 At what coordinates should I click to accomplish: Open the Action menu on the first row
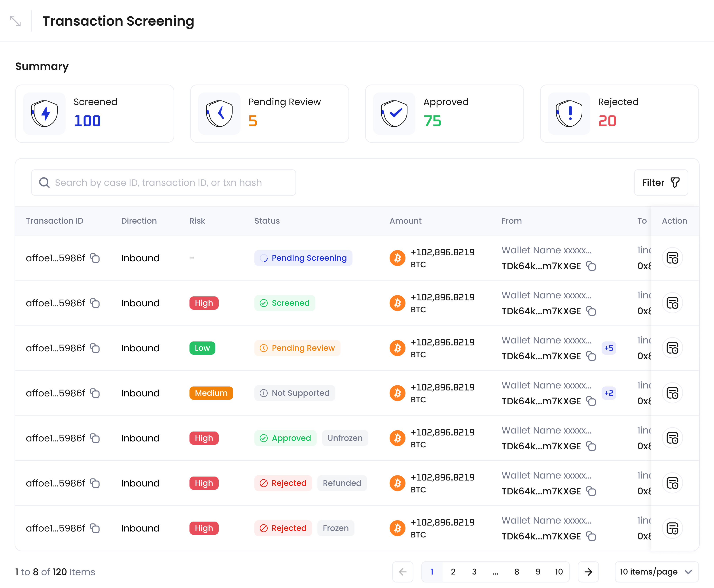coord(672,258)
